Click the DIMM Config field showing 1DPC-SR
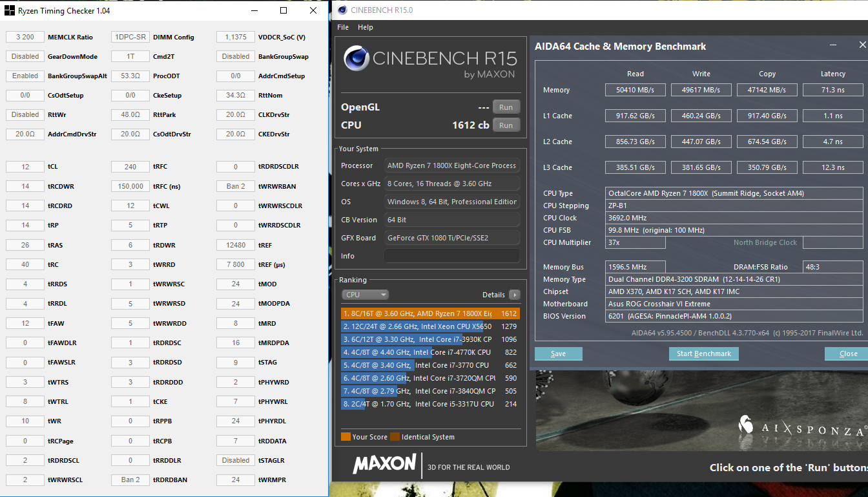 (130, 37)
